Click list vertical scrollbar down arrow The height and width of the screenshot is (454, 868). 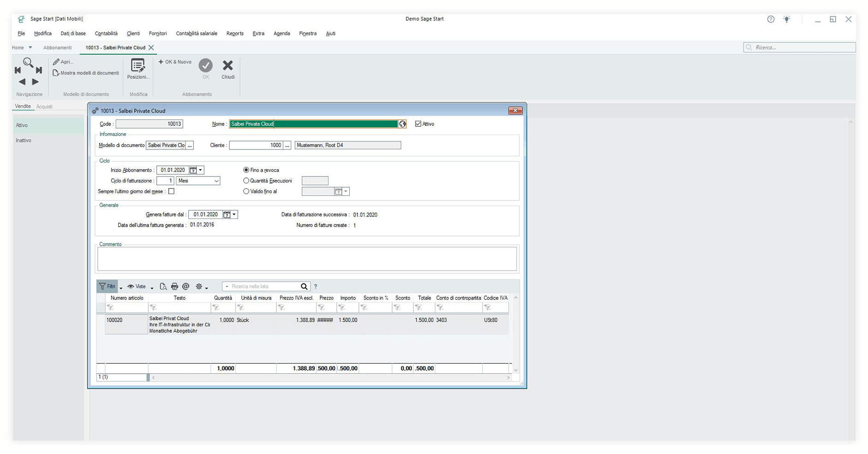516,370
